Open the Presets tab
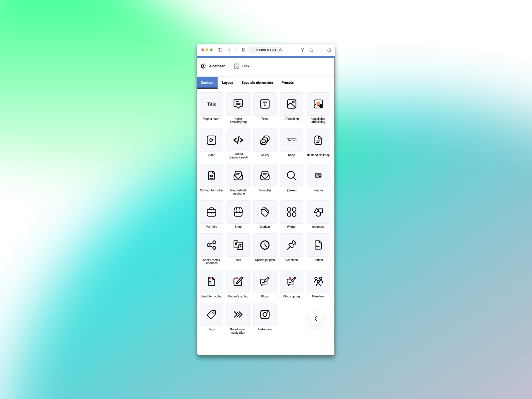 click(287, 83)
